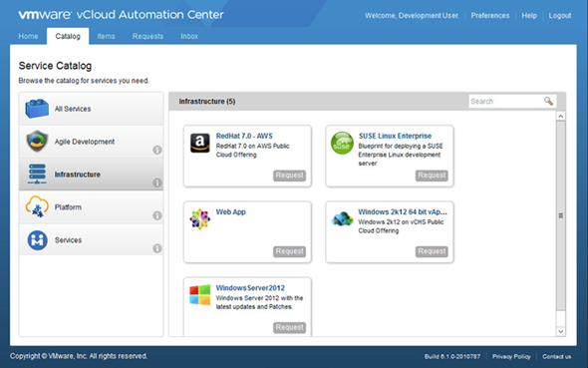Select the Catalog tab

click(x=68, y=36)
